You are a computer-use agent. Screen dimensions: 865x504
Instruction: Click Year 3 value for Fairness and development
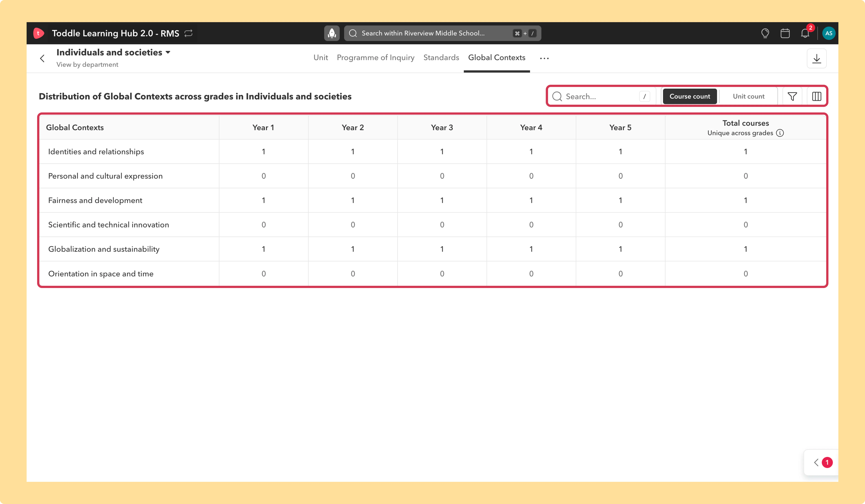pyautogui.click(x=442, y=200)
